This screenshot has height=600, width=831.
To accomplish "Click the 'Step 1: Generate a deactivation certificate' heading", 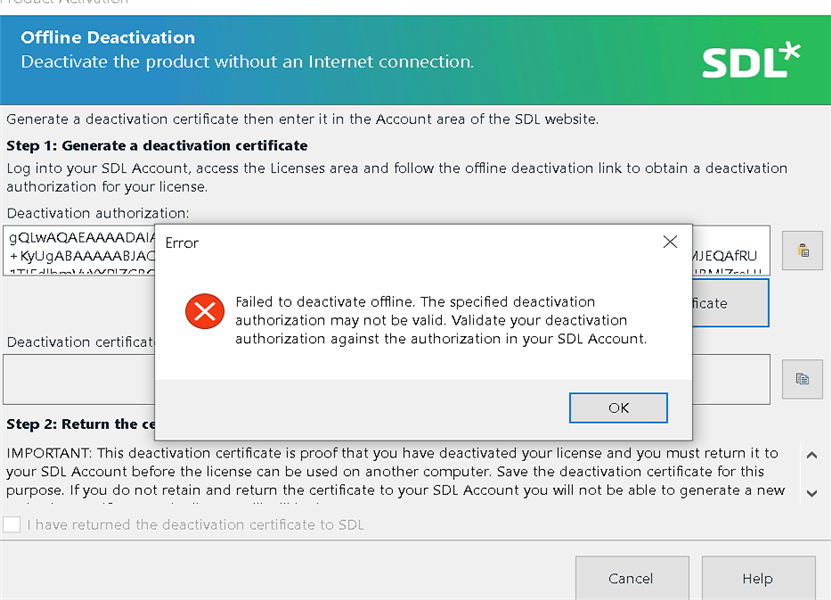I will point(157,145).
